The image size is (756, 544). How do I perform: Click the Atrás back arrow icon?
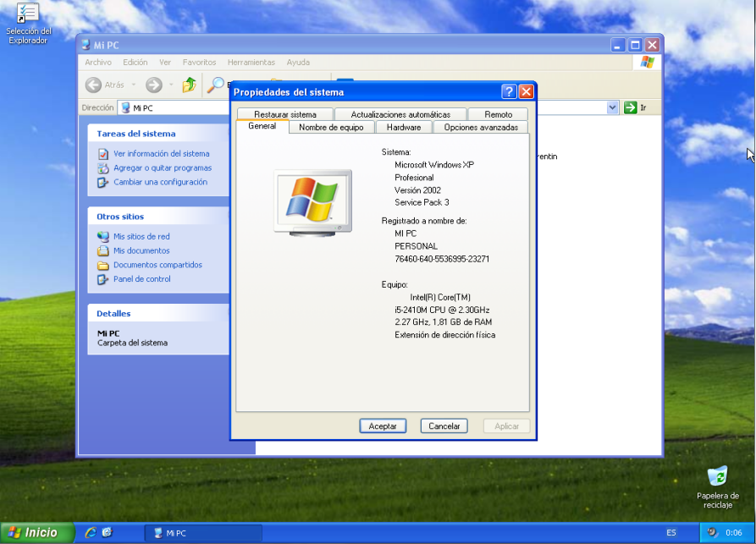(93, 85)
